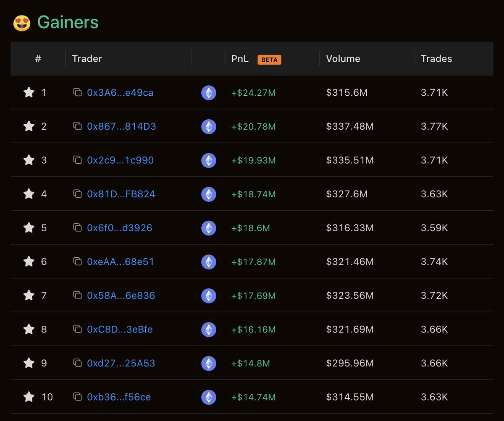This screenshot has width=504, height=421.
Task: Click the Ethereum chain icon on row 2
Action: tap(209, 126)
